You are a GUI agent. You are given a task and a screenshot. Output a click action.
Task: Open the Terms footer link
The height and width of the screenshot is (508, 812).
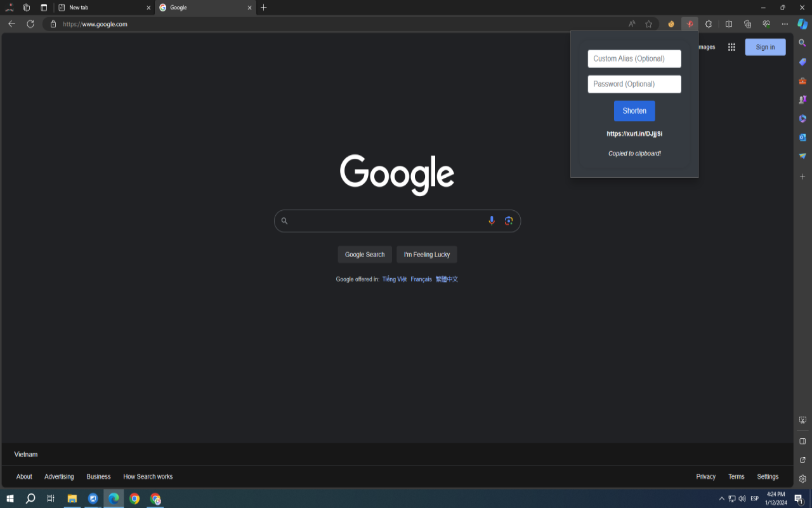coord(737,477)
